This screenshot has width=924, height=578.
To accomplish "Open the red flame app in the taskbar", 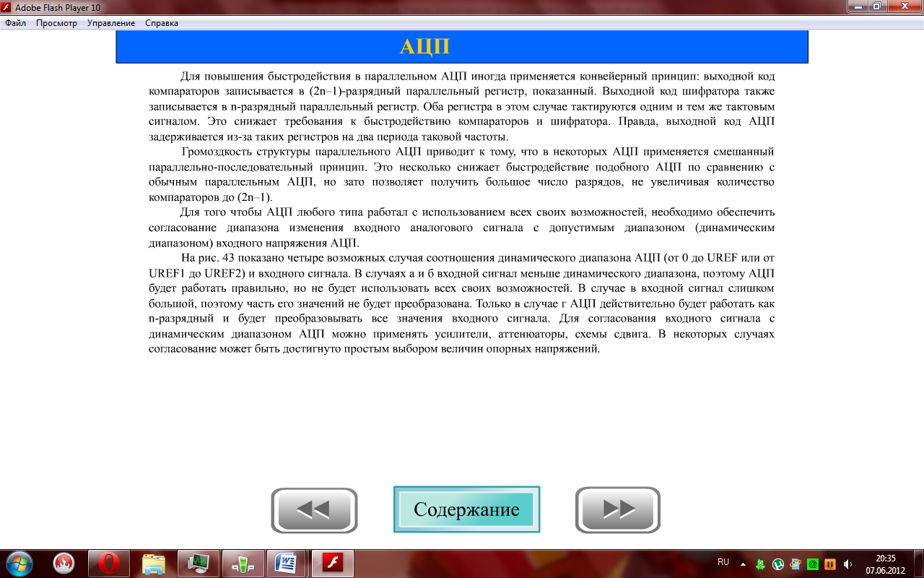I will (x=64, y=563).
